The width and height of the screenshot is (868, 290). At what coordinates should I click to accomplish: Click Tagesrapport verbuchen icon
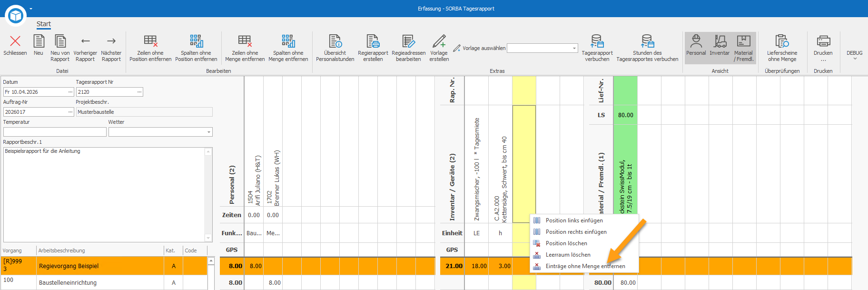pos(597,41)
